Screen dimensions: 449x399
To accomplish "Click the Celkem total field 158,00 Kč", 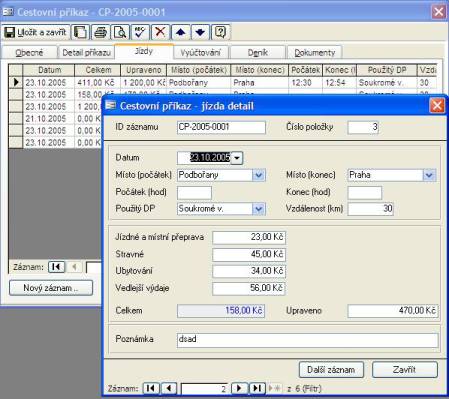I will pos(221,311).
